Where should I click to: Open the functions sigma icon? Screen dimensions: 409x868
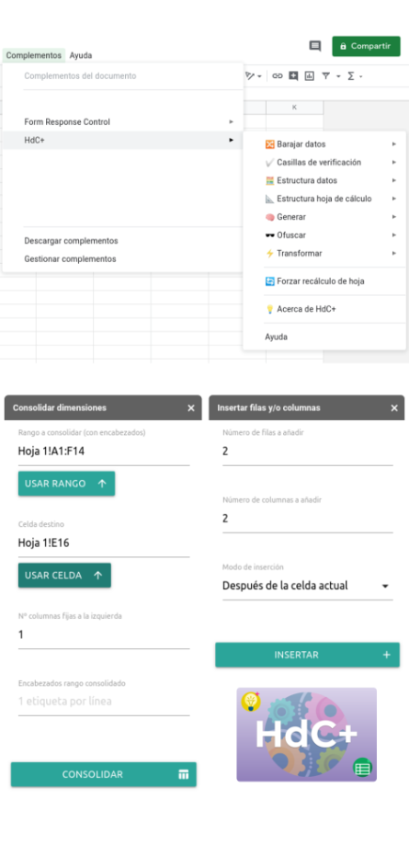(x=350, y=75)
